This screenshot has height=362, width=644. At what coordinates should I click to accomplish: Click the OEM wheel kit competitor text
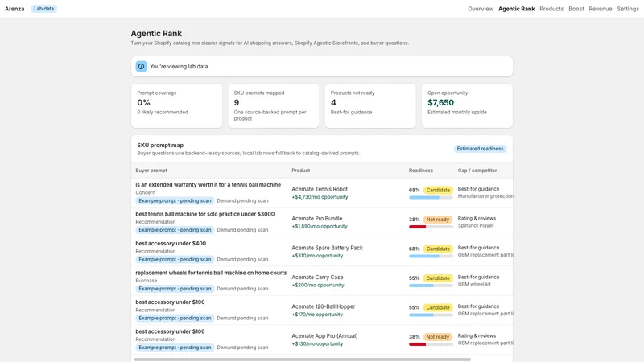point(474,284)
